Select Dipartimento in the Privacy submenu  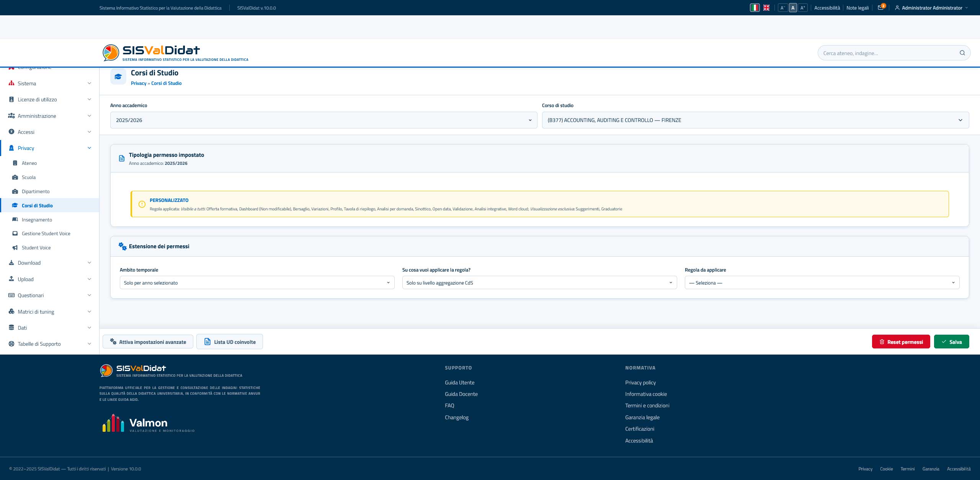(36, 191)
